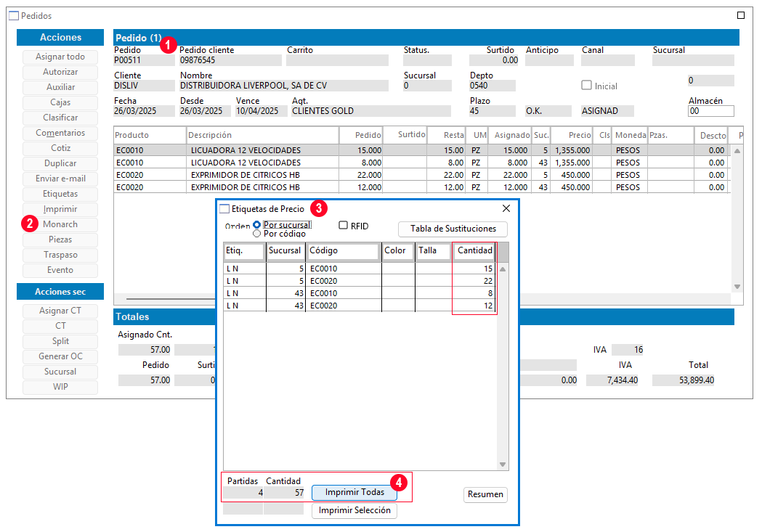
Task: Select label row Sucursal 5 EC0020
Action: (x=360, y=281)
